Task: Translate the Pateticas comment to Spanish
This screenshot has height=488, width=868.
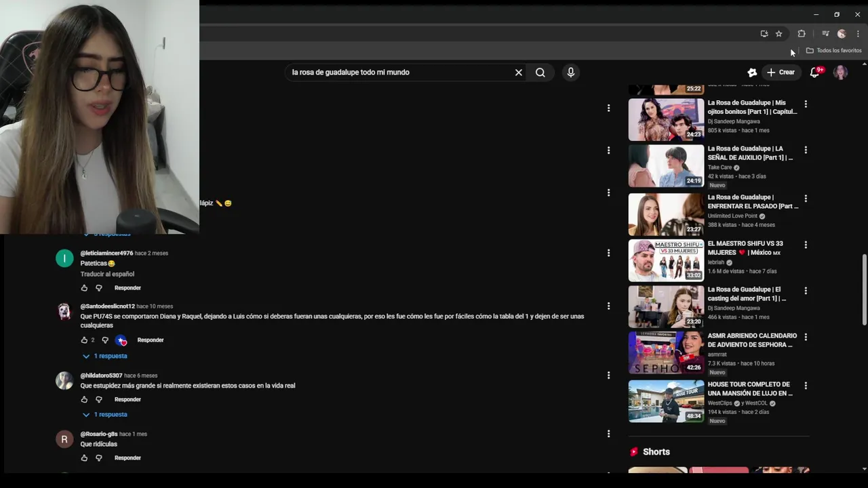Action: [107, 274]
